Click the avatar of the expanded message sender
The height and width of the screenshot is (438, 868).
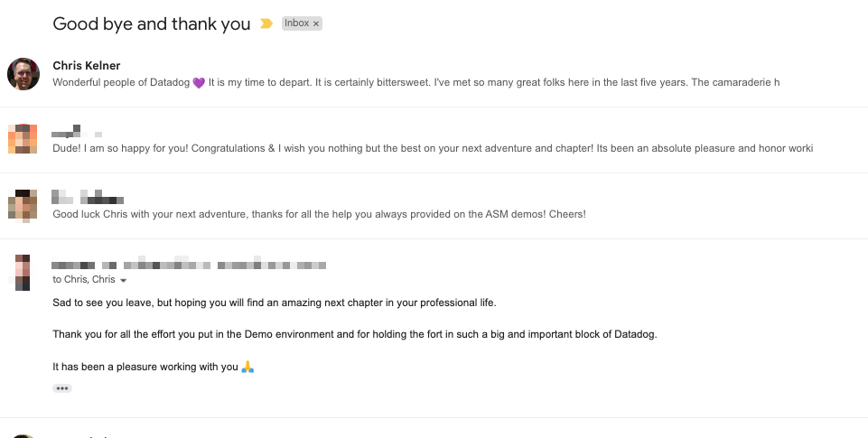(x=23, y=273)
